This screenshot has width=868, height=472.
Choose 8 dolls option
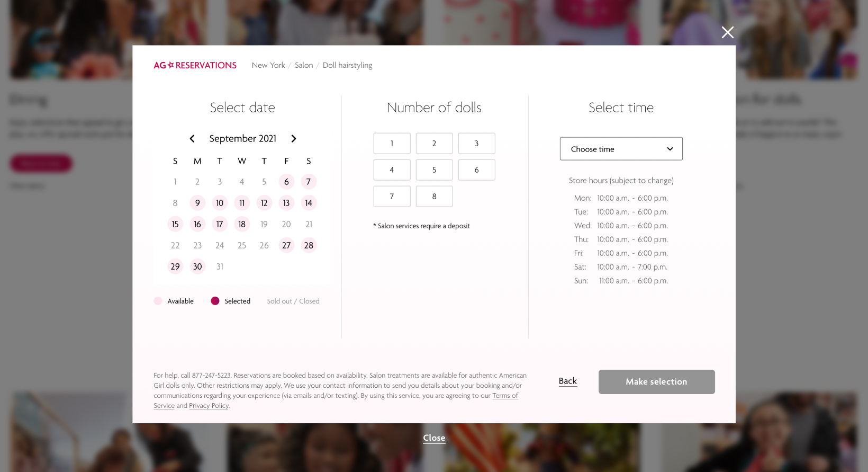click(x=434, y=197)
